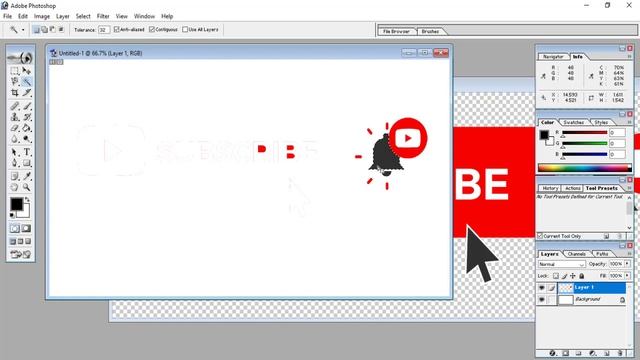Toggle lock all padlock icon
The image size is (640, 360).
(582, 276)
